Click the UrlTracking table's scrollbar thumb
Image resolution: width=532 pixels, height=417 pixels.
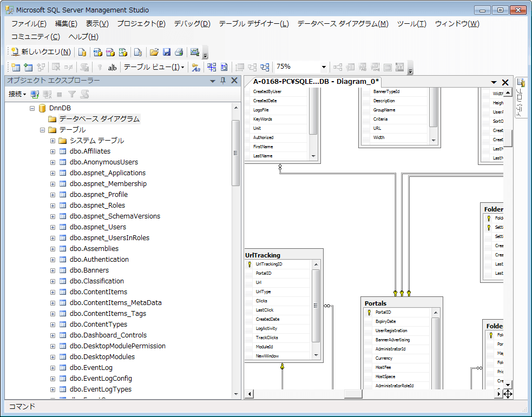coord(316,306)
